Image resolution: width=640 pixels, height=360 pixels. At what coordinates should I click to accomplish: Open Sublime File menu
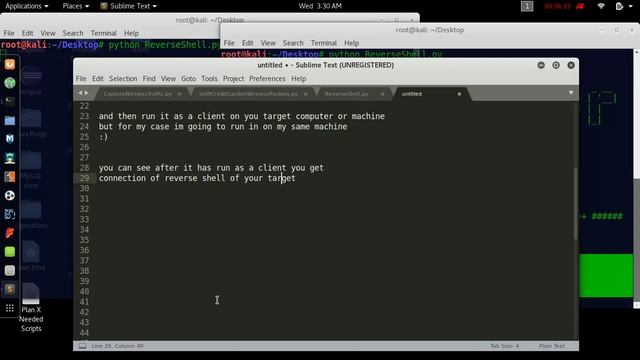point(81,78)
